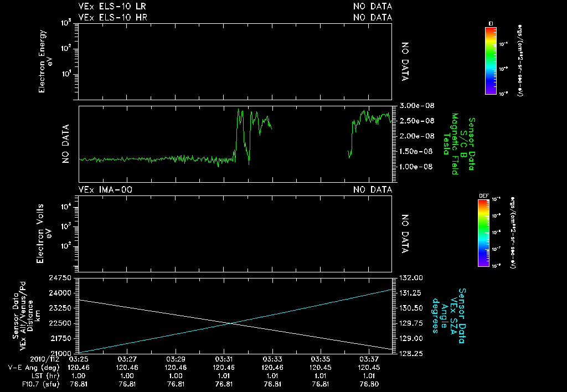Click the El color bar units label
Viewport: 567px width, 392px height.
(x=520, y=60)
